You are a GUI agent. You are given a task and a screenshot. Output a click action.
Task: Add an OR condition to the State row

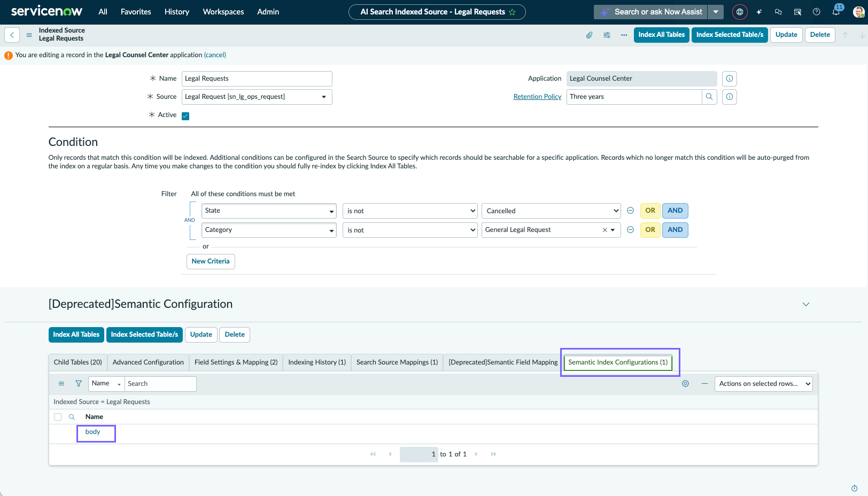[650, 211]
